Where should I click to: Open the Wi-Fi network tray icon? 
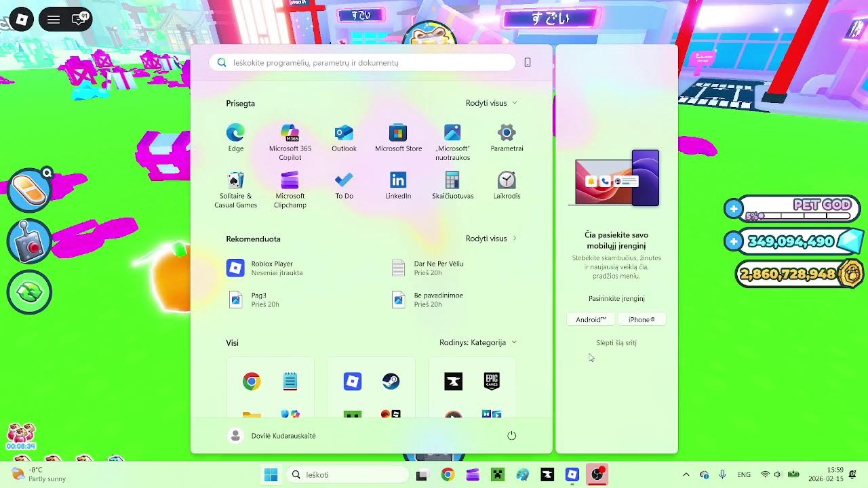765,474
